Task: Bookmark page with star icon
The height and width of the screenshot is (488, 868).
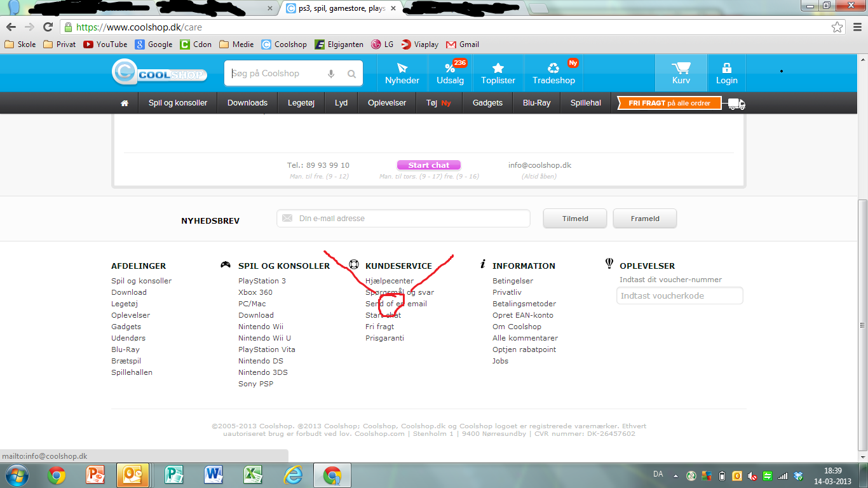Action: [x=837, y=27]
